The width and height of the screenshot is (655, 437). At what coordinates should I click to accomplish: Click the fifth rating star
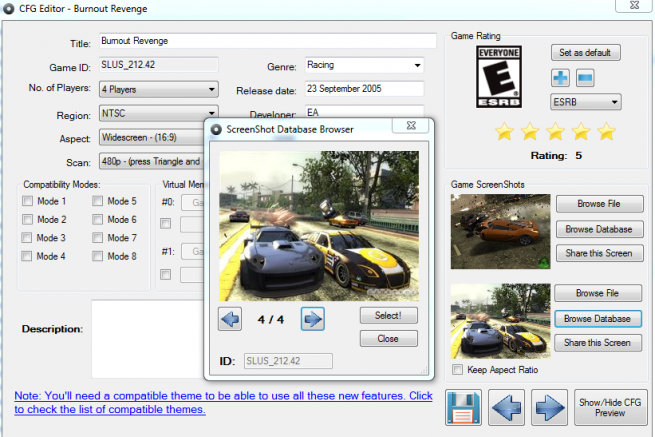[605, 132]
